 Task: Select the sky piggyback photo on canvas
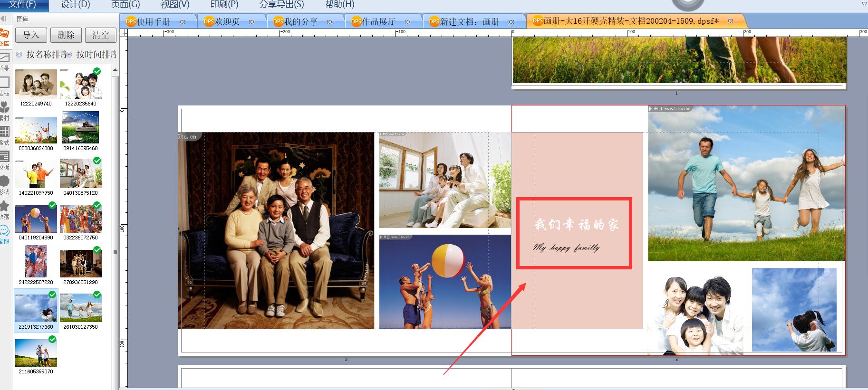click(x=794, y=310)
